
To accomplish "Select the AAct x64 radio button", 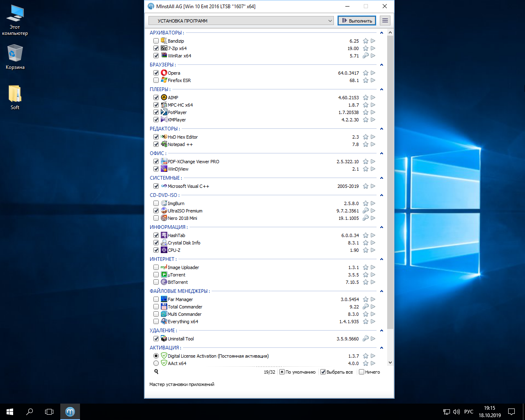I will tap(156, 363).
